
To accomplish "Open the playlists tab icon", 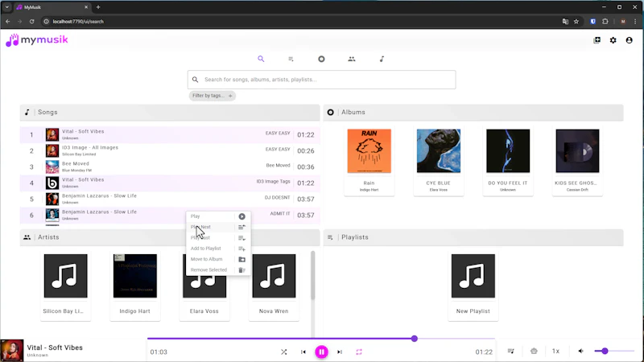I will (291, 59).
